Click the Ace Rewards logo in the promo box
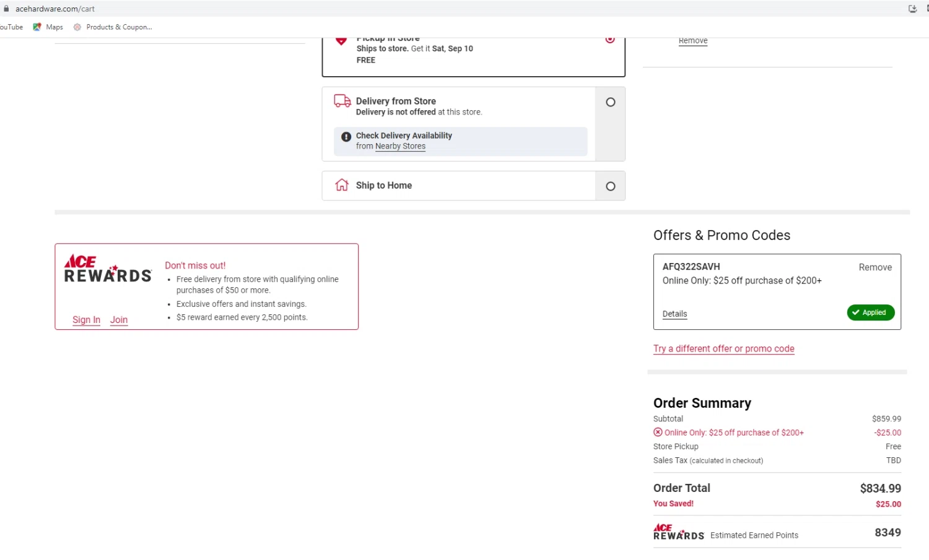The width and height of the screenshot is (929, 560). 108,269
